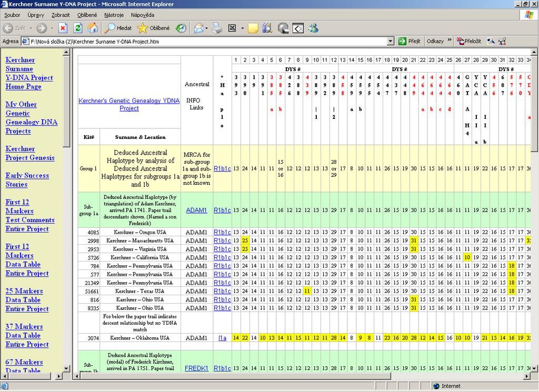Image resolution: width=539 pixels, height=392 pixels.
Task: Click the yellow note Discuss icon
Action: coord(253,28)
